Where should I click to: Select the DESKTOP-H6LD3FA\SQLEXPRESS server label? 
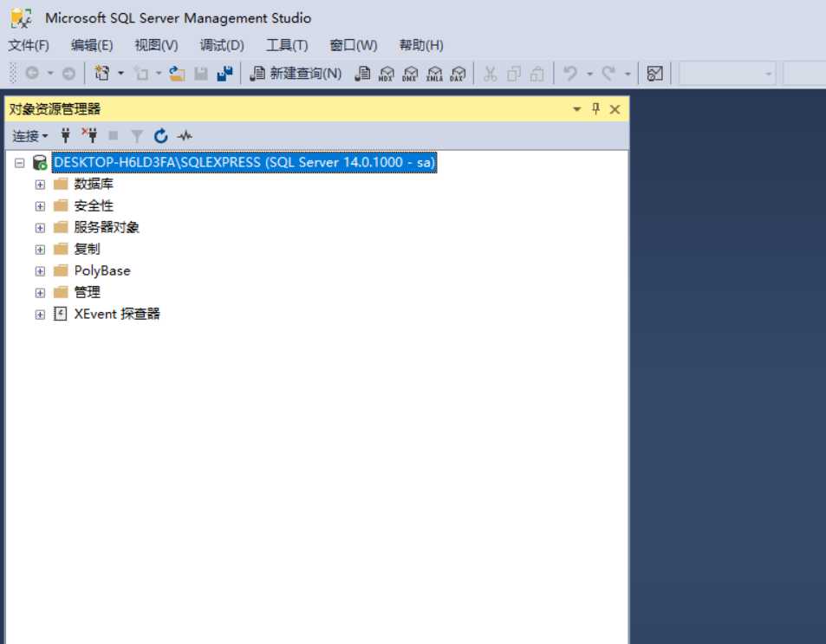click(x=244, y=162)
